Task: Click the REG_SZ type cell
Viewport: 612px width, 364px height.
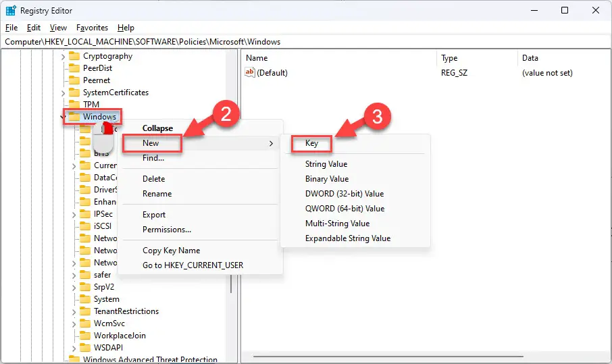Action: tap(454, 73)
